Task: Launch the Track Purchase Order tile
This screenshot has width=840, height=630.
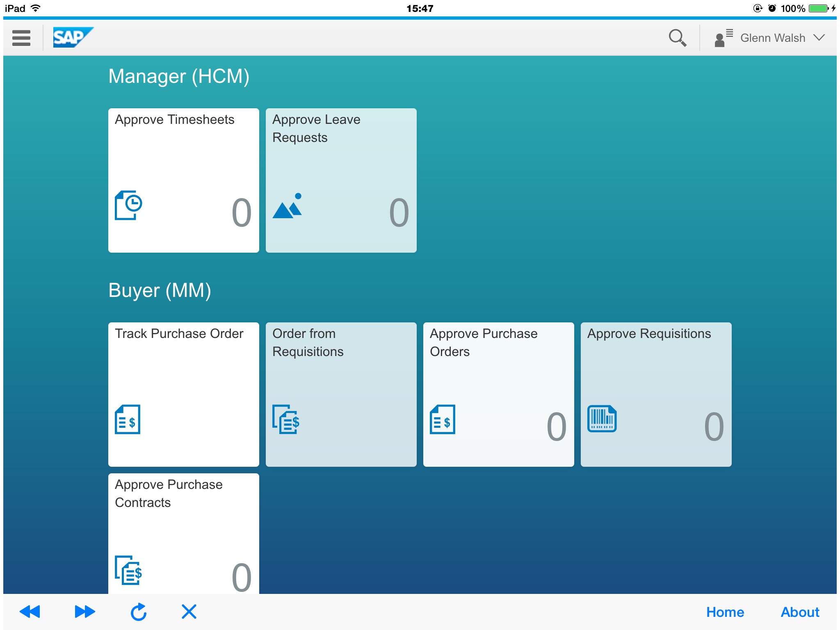Action: tap(183, 394)
